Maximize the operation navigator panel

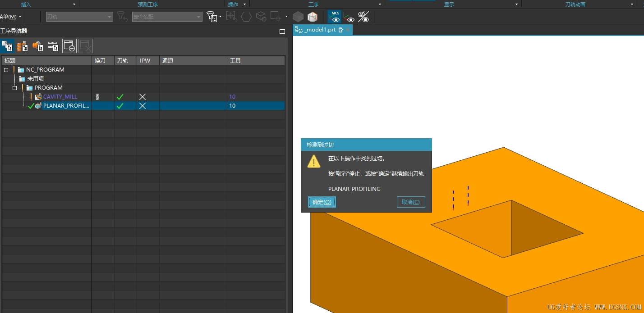(282, 31)
